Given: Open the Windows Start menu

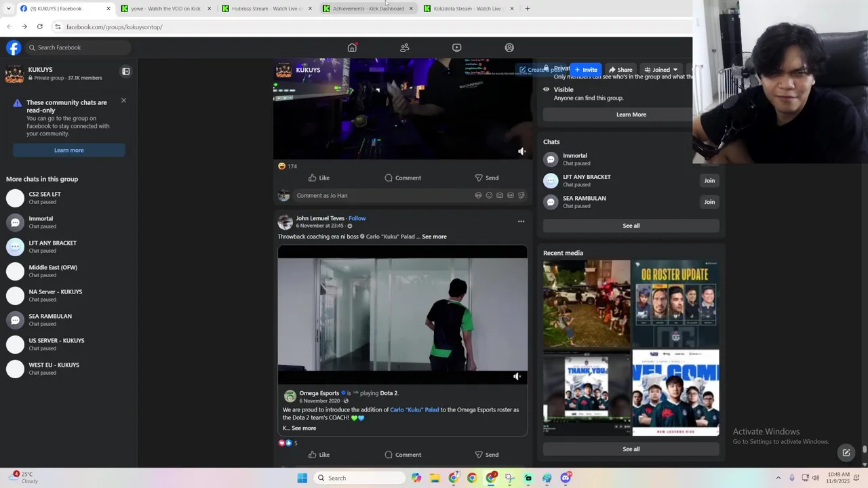Looking at the screenshot, I should coord(302,478).
